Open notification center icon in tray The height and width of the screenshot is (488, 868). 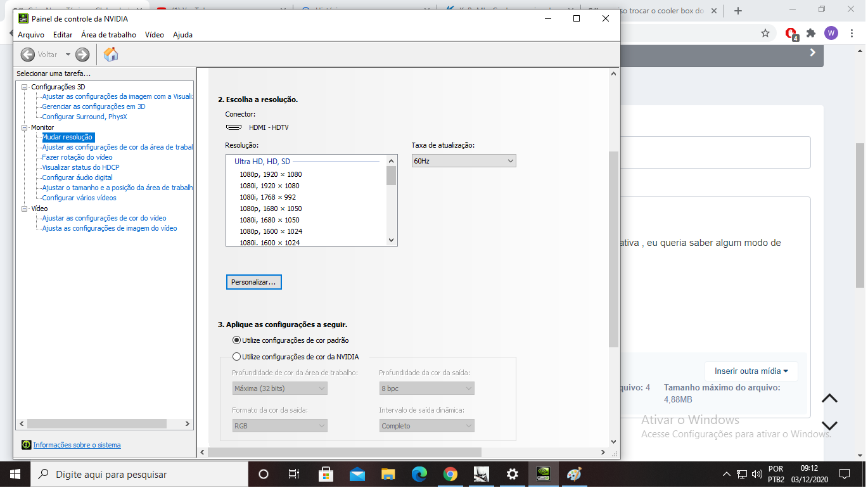coord(844,474)
